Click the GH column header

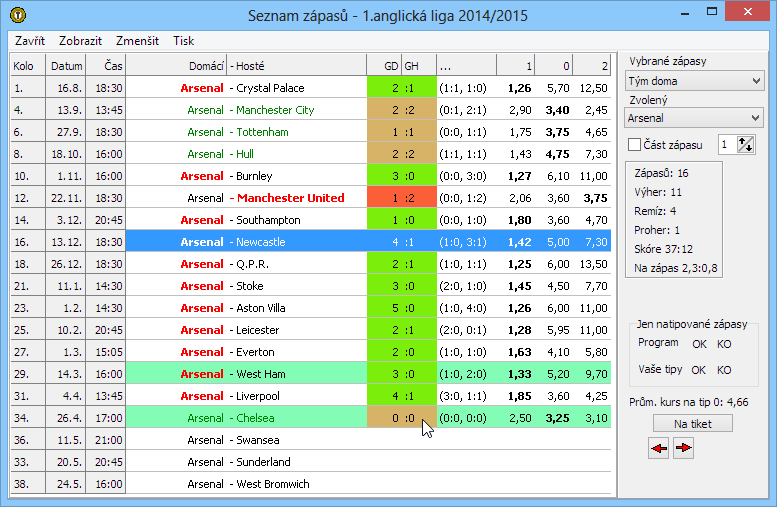point(419,66)
